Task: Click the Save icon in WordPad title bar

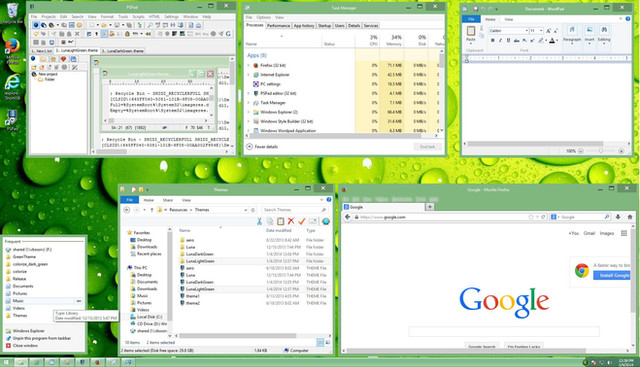Action: pyautogui.click(x=476, y=9)
